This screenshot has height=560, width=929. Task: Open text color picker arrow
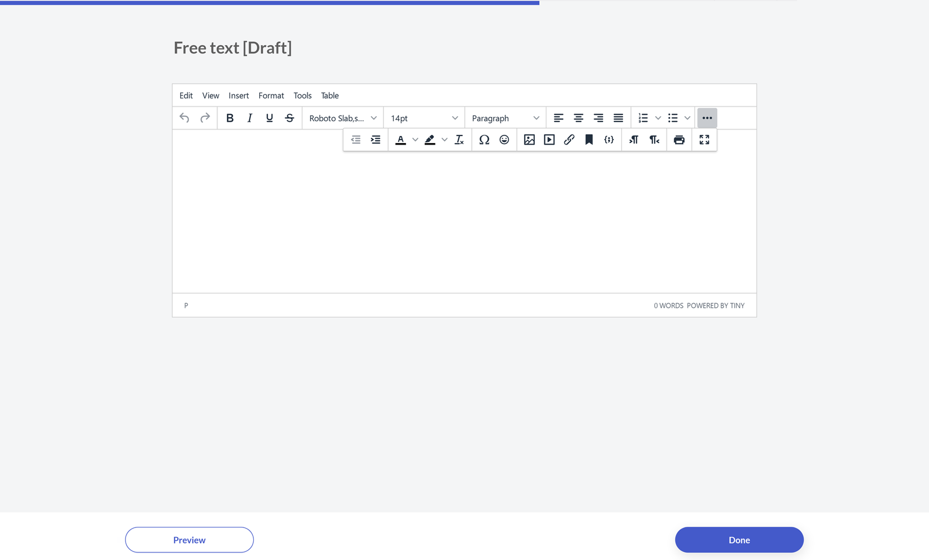(x=415, y=140)
